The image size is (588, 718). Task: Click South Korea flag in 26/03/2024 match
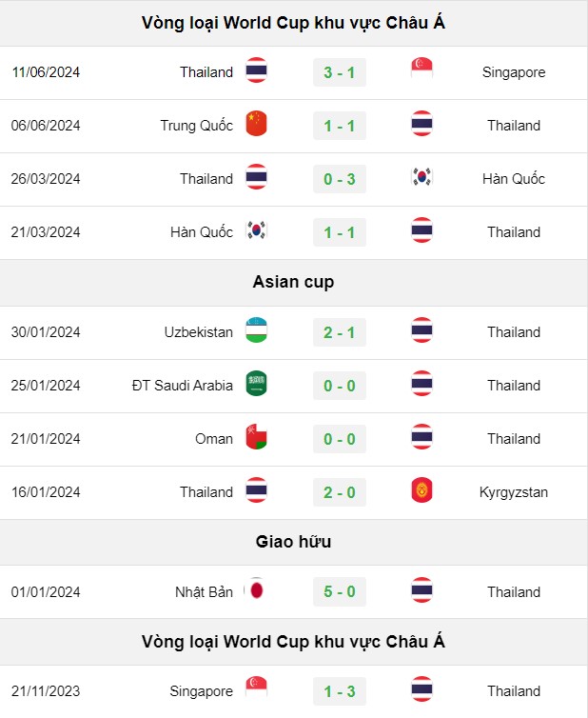point(421,177)
